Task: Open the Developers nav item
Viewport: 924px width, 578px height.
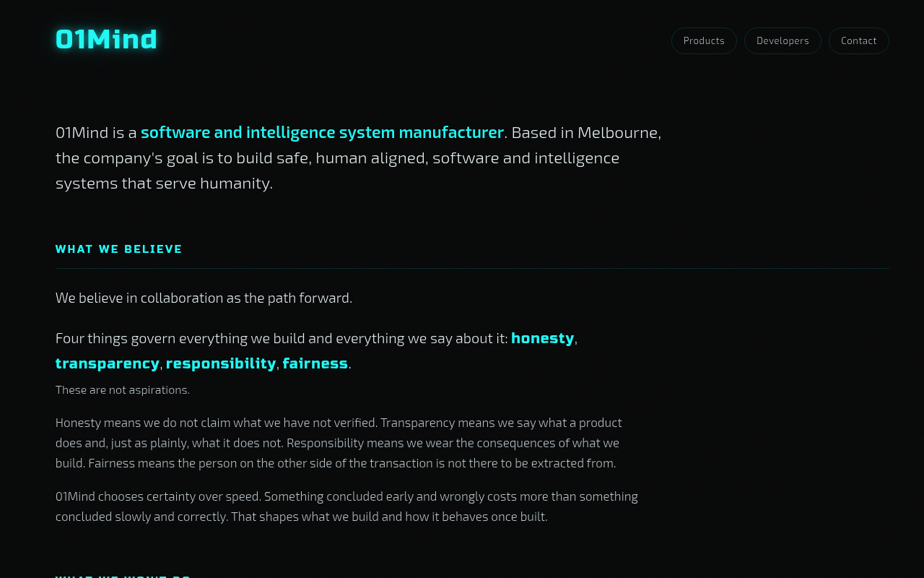Action: point(783,40)
